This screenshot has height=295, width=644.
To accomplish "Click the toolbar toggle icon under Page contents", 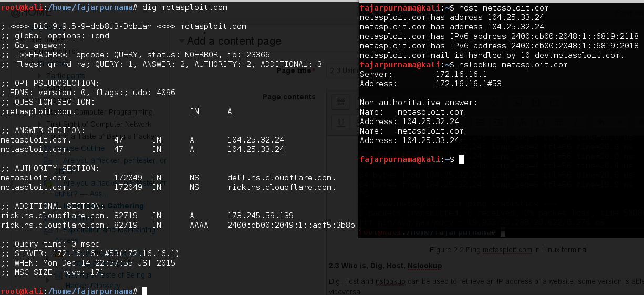I will click(x=340, y=103).
